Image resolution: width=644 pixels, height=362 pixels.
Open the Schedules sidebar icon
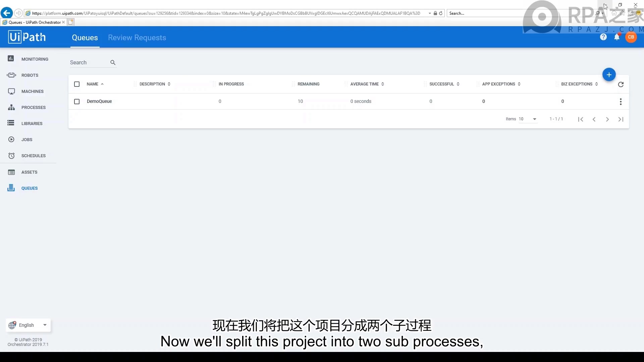[11, 156]
